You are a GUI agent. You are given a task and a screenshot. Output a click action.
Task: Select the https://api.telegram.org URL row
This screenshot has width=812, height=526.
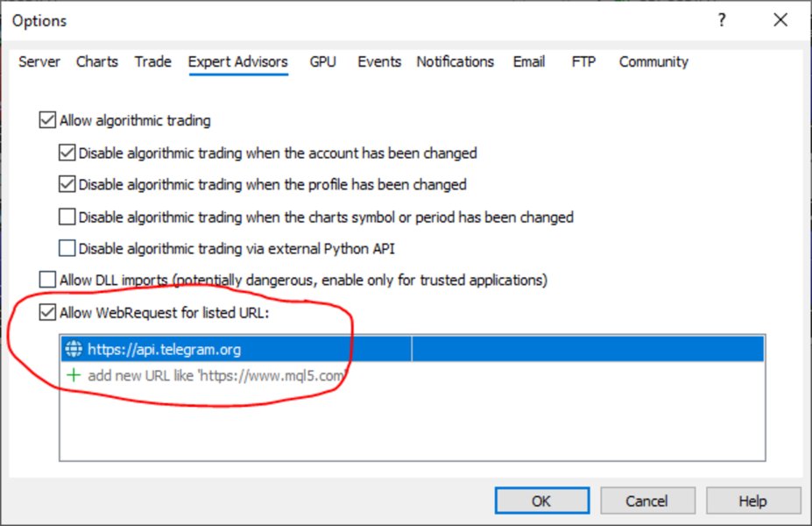point(413,349)
